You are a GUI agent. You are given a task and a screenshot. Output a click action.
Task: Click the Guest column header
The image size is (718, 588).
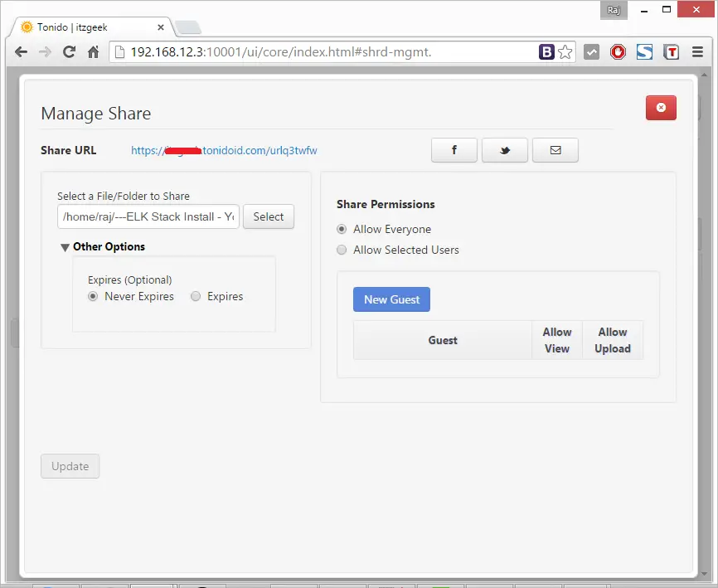443,340
